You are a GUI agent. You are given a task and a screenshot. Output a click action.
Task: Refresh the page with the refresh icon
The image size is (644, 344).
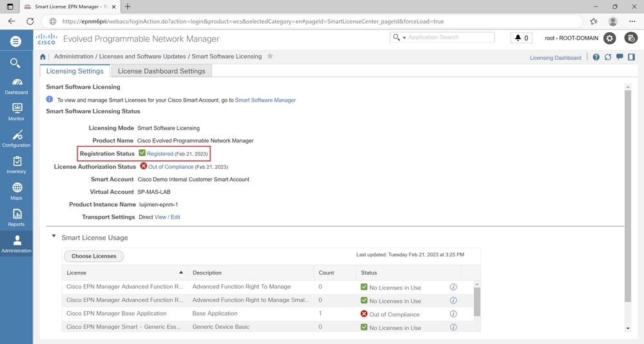pos(608,57)
